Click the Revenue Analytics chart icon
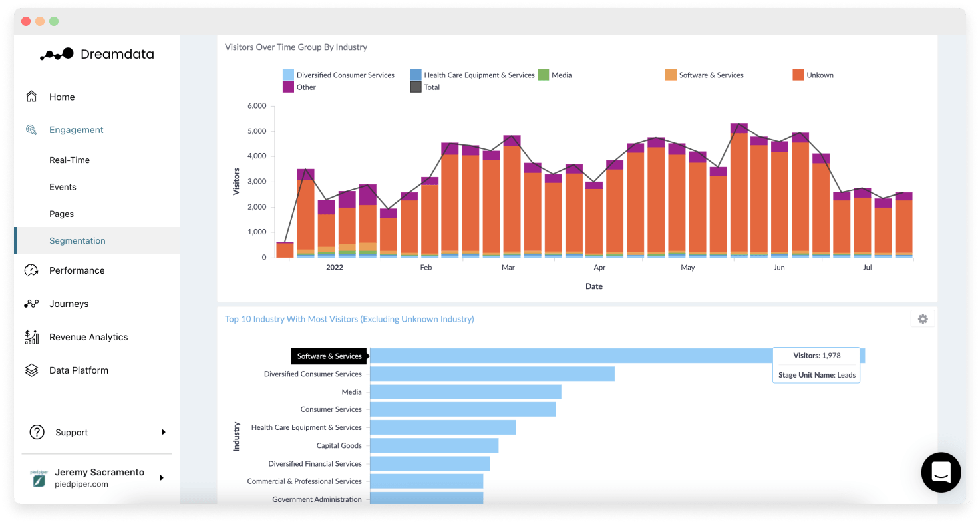The width and height of the screenshot is (980, 524). (31, 337)
